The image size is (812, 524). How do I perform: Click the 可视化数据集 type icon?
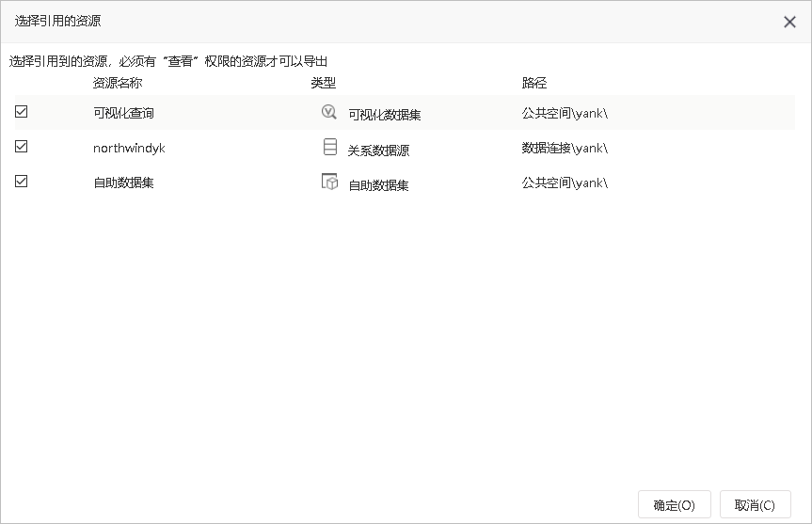328,112
